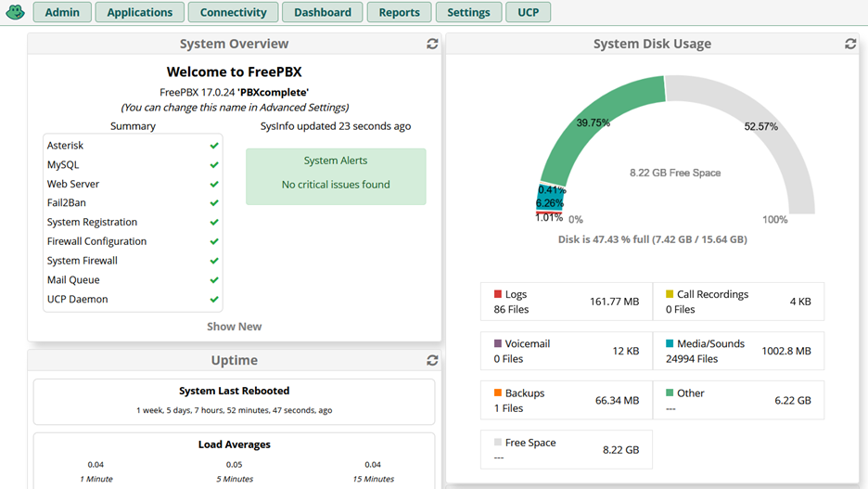Click 'SysInfo updated 23 seconds ago' text
This screenshot has height=489, width=868.
(336, 126)
